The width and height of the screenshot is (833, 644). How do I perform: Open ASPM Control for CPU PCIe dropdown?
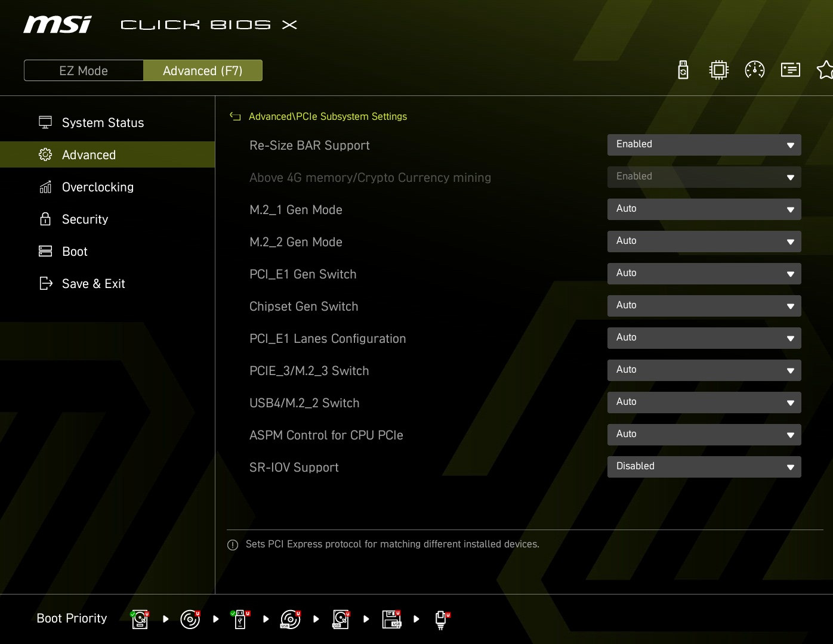[x=704, y=435]
